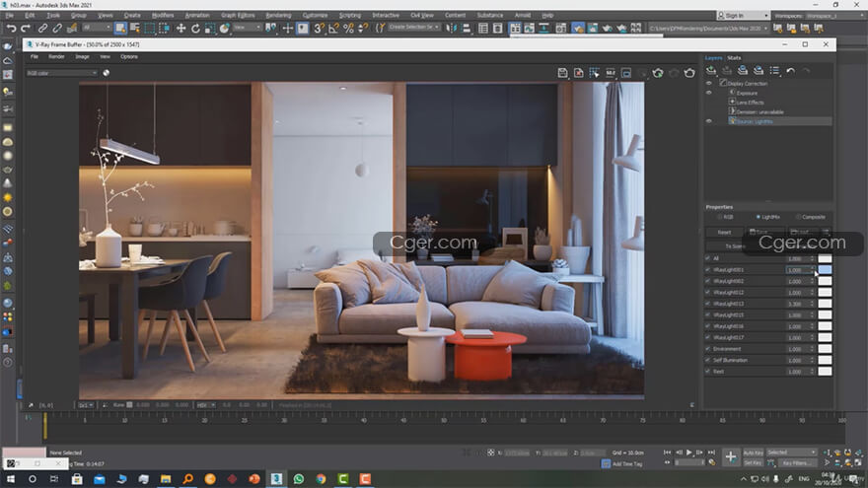Uncheck the Self Illumination checkbox
868x488 pixels.
click(707, 360)
